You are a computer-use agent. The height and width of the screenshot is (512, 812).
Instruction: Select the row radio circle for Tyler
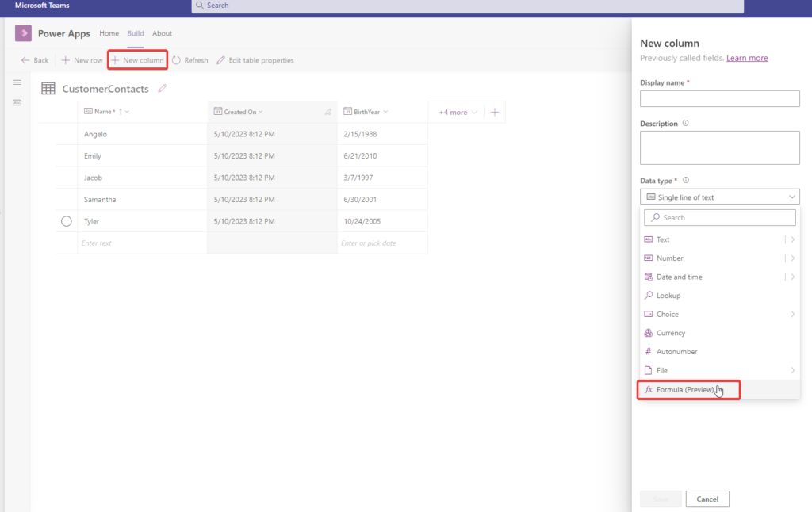tap(67, 221)
